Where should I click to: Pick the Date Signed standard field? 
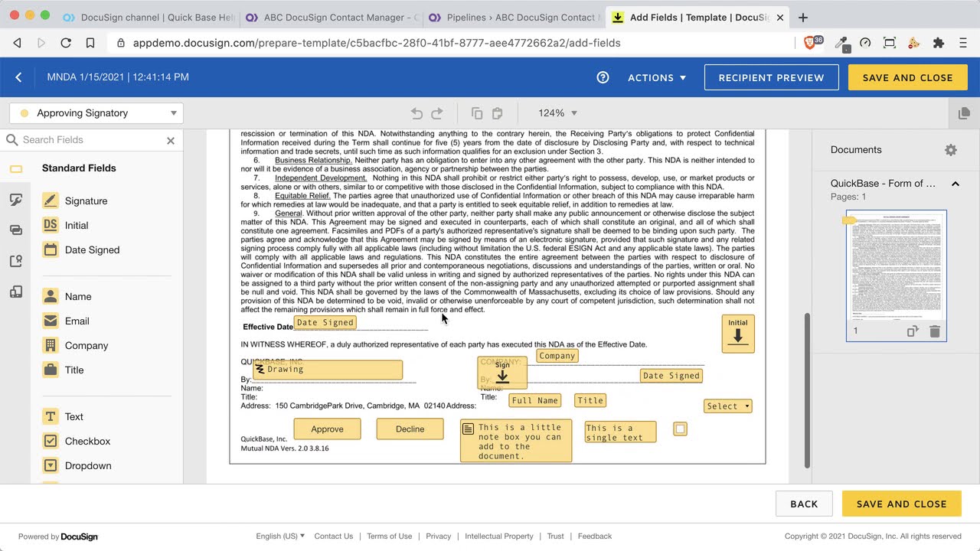(x=92, y=249)
